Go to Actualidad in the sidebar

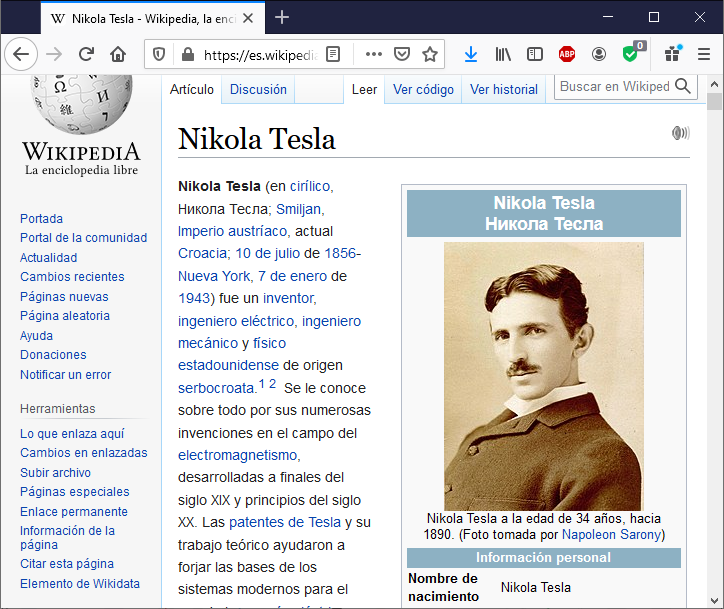(x=48, y=258)
